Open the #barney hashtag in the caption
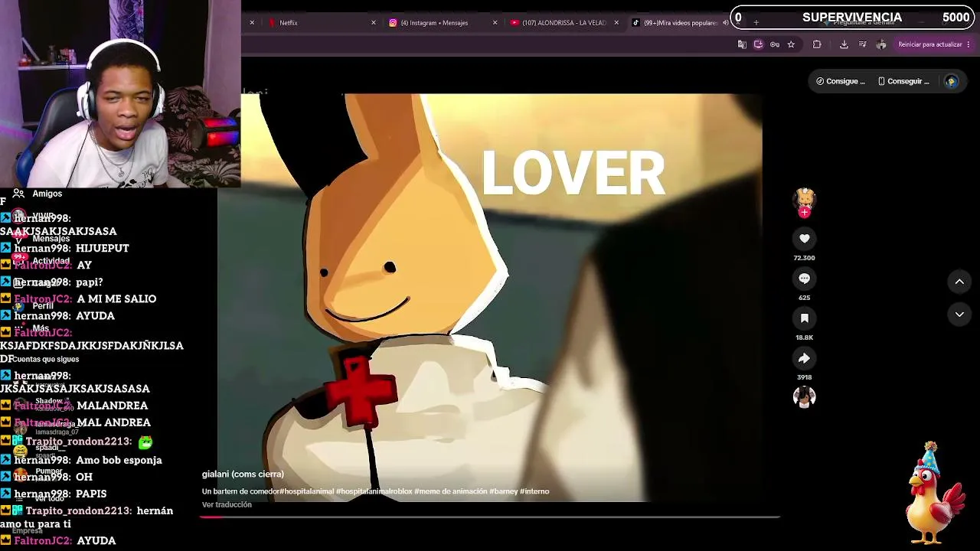The image size is (980, 551). click(x=503, y=491)
